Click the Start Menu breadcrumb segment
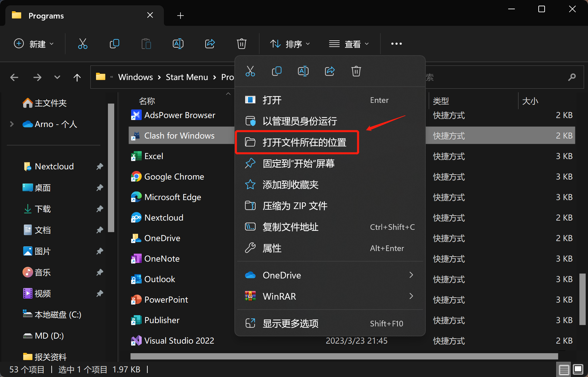The width and height of the screenshot is (588, 377). click(x=187, y=77)
